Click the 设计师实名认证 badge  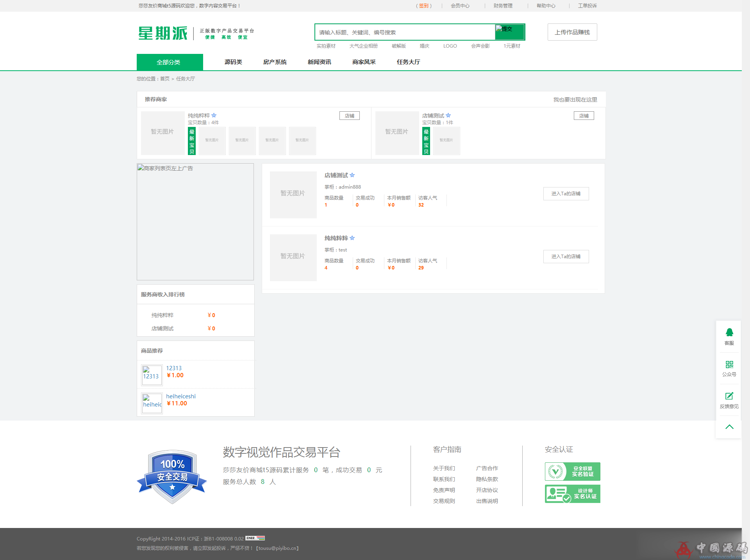(572, 494)
